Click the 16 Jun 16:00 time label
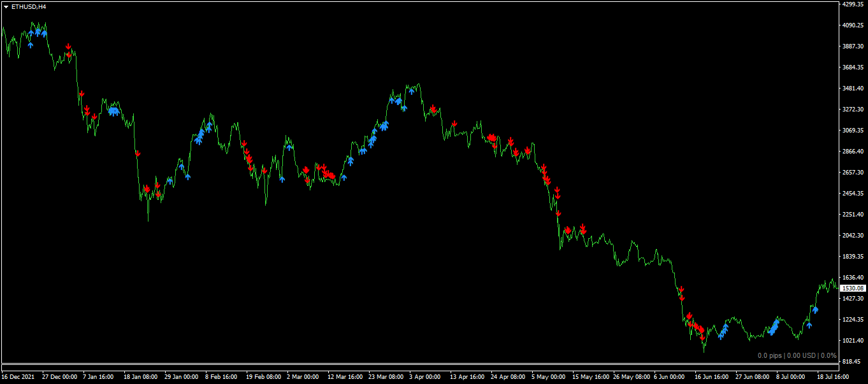Image resolution: width=868 pixels, height=384 pixels. (x=712, y=377)
